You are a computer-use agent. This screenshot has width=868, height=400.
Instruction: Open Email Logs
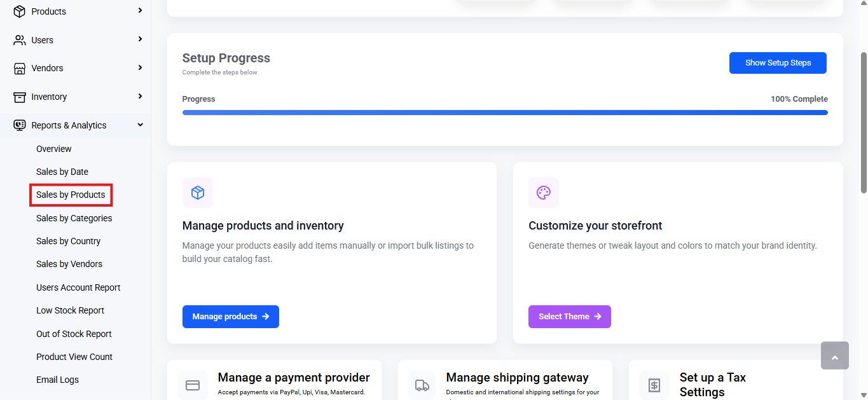point(58,380)
